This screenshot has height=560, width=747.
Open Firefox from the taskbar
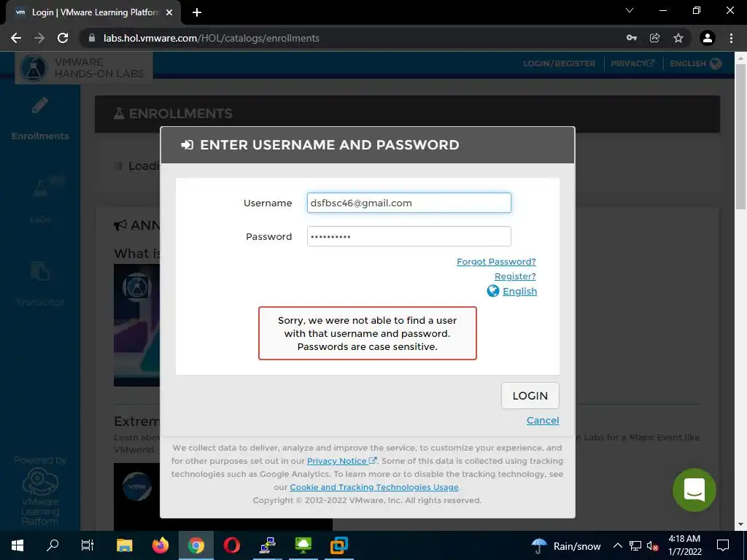(160, 545)
